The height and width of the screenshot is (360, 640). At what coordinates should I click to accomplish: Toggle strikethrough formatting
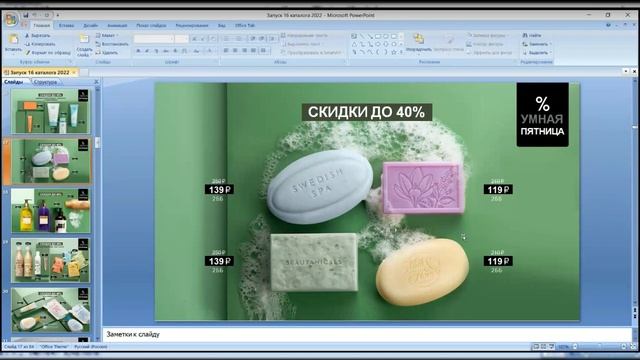[166, 51]
